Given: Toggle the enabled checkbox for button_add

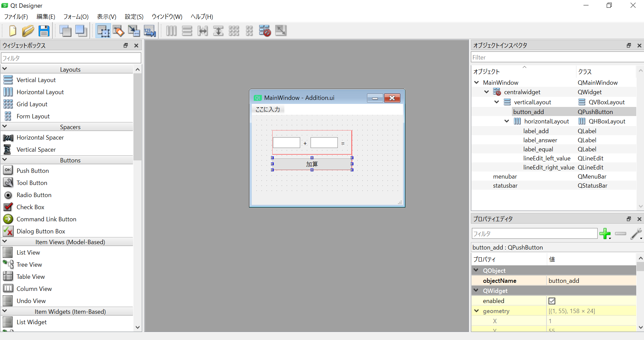Looking at the screenshot, I should [552, 301].
